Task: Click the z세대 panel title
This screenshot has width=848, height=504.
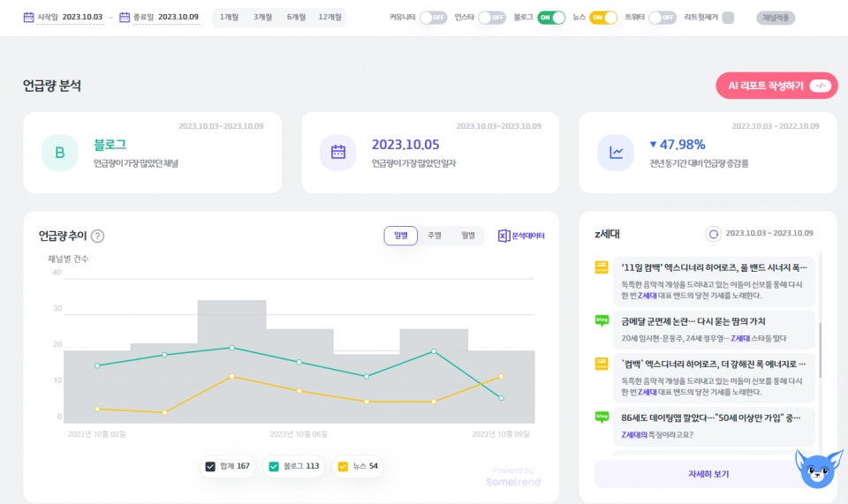Action: [x=607, y=234]
